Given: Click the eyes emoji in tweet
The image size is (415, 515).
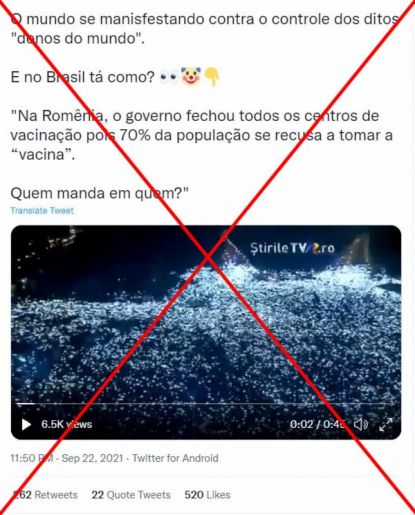Looking at the screenshot, I should (x=169, y=77).
